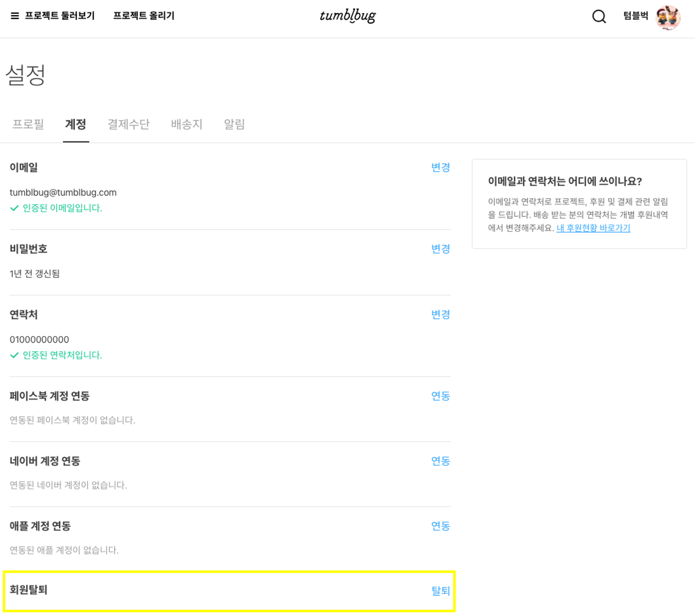Click the tumblbug logo

pos(347,16)
